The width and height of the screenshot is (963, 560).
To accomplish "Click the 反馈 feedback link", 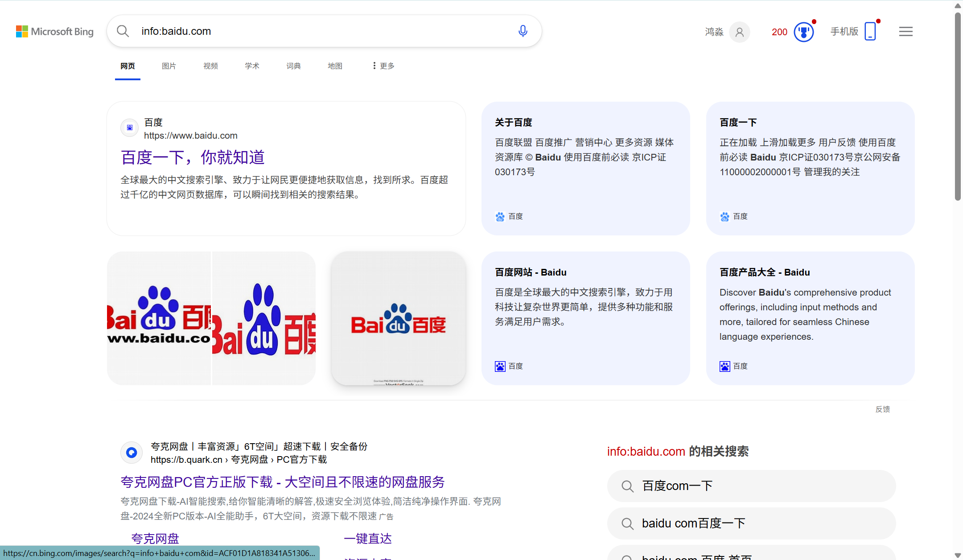I will 882,409.
